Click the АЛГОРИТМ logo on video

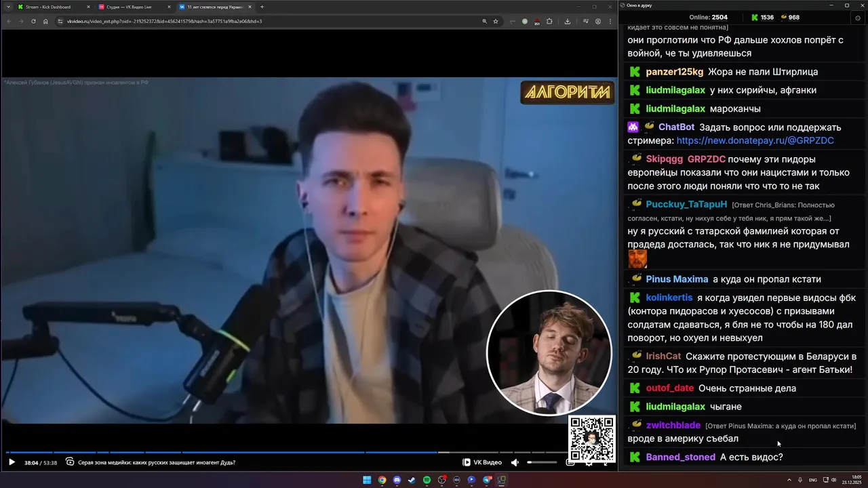567,93
